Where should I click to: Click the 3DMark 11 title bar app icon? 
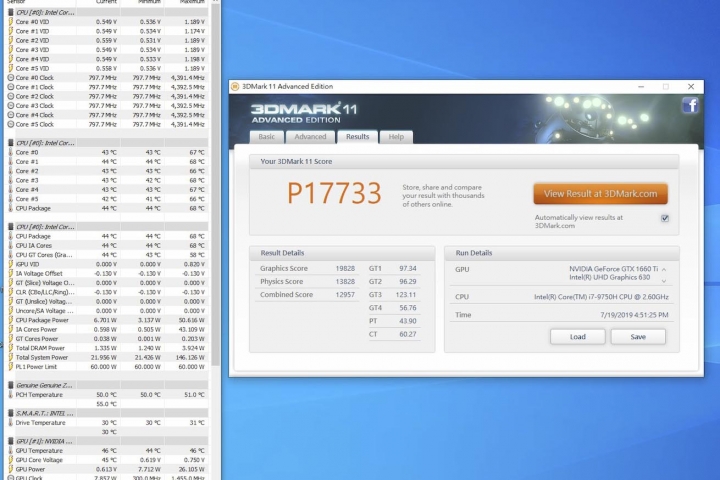click(x=235, y=86)
